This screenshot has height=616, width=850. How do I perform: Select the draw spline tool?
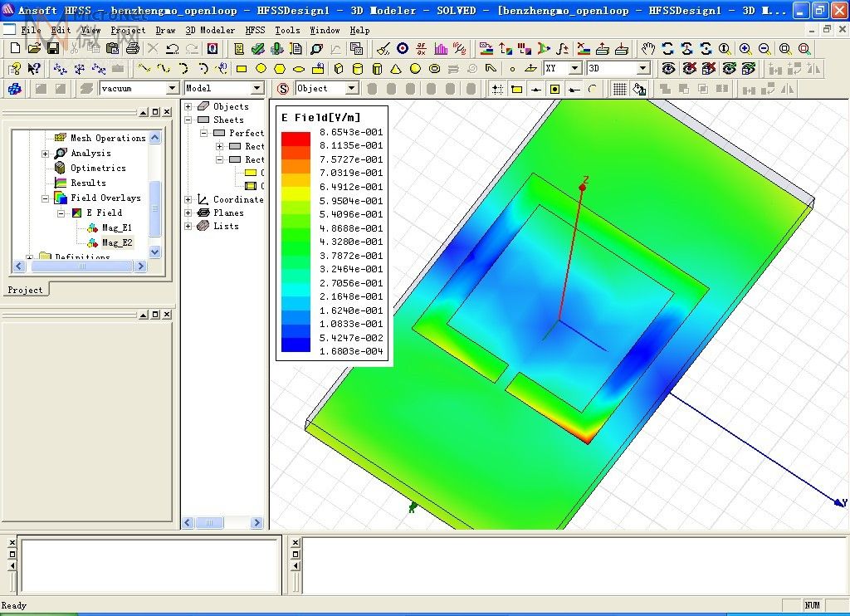click(x=164, y=69)
